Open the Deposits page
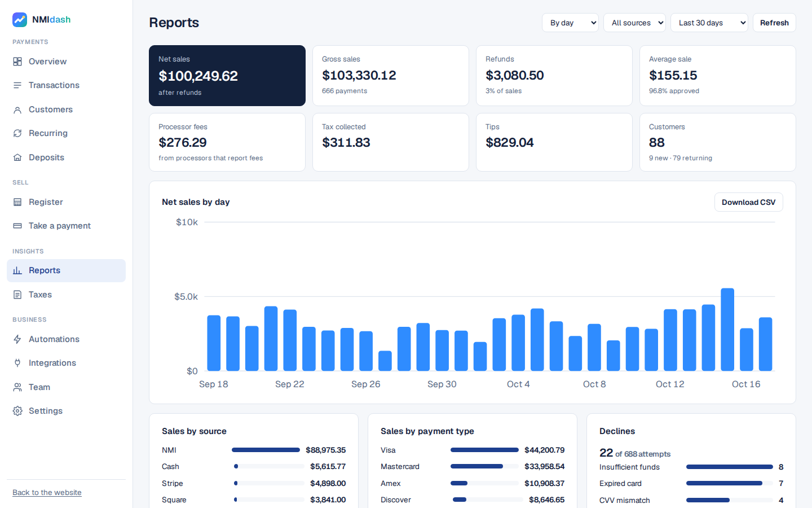This screenshot has height=508, width=812. click(66, 157)
